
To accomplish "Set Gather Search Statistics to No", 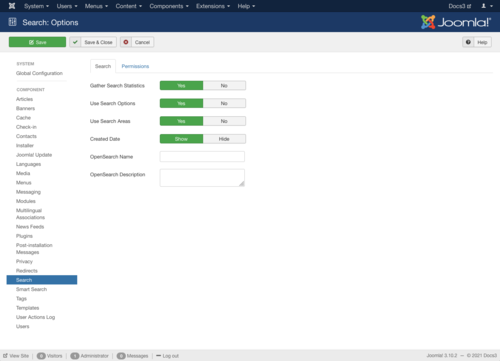I will (x=224, y=86).
